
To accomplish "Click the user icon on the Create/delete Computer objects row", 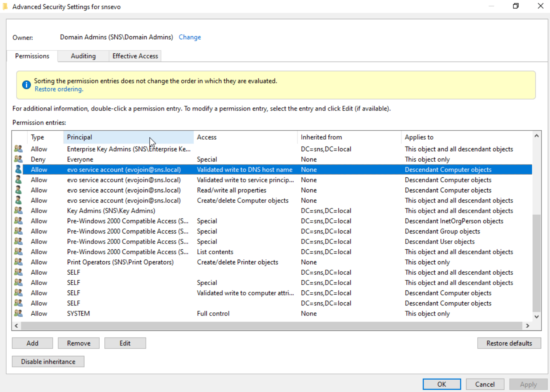I will click(x=18, y=200).
